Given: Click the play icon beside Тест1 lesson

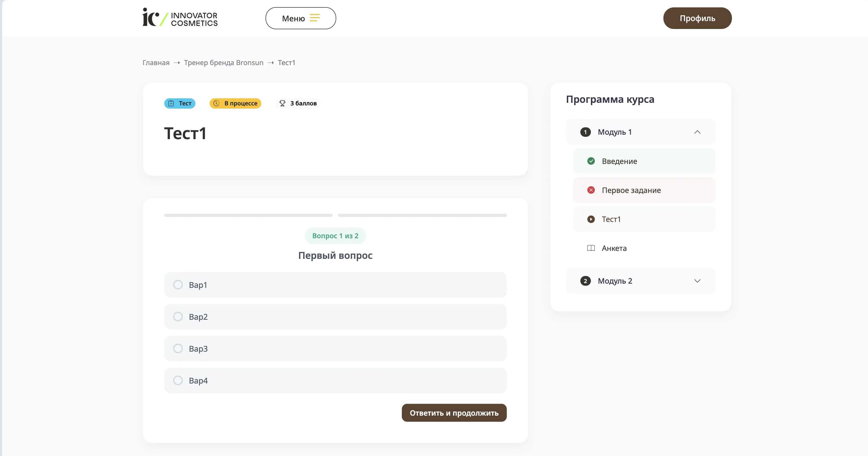Looking at the screenshot, I should 591,219.
